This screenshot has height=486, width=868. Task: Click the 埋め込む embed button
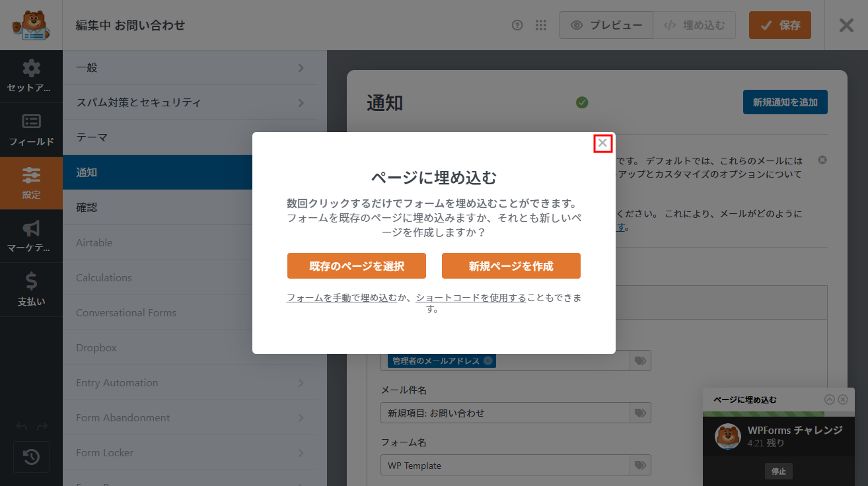tap(694, 25)
